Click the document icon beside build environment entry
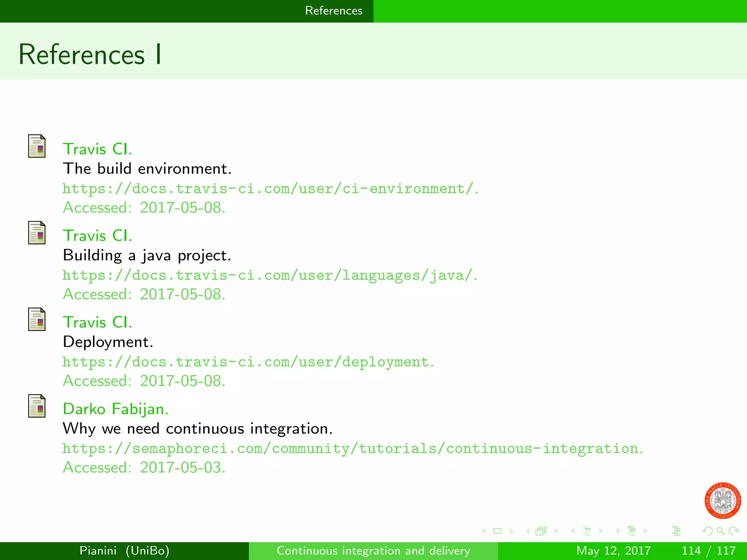 37,146
